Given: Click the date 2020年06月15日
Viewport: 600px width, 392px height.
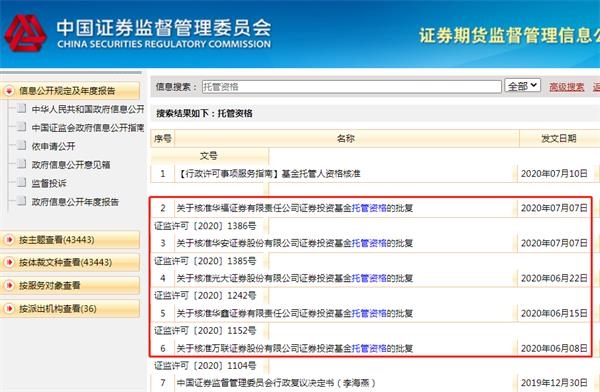Looking at the screenshot, I should point(554,314).
